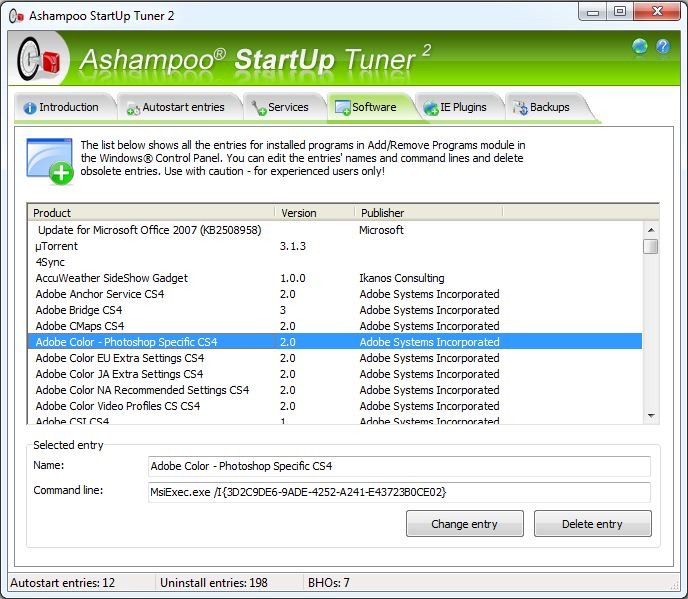Open the globe web icon in header

click(640, 46)
